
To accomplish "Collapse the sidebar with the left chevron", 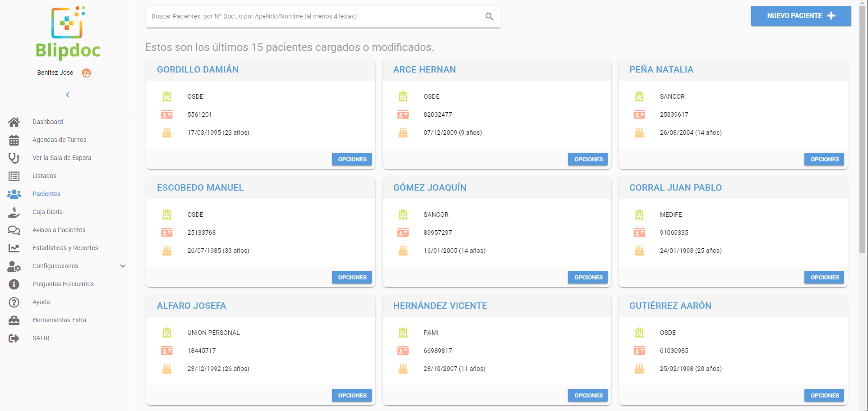I will click(x=68, y=95).
